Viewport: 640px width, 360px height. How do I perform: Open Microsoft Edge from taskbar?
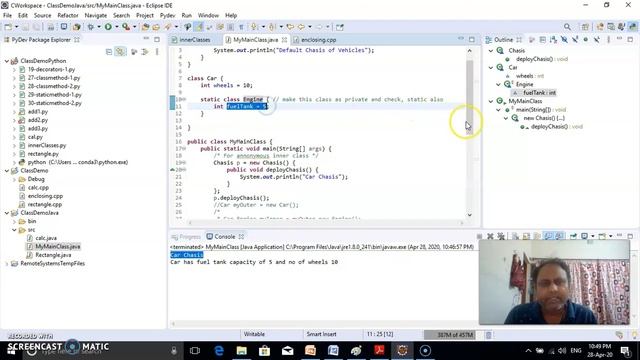pyautogui.click(x=219, y=350)
